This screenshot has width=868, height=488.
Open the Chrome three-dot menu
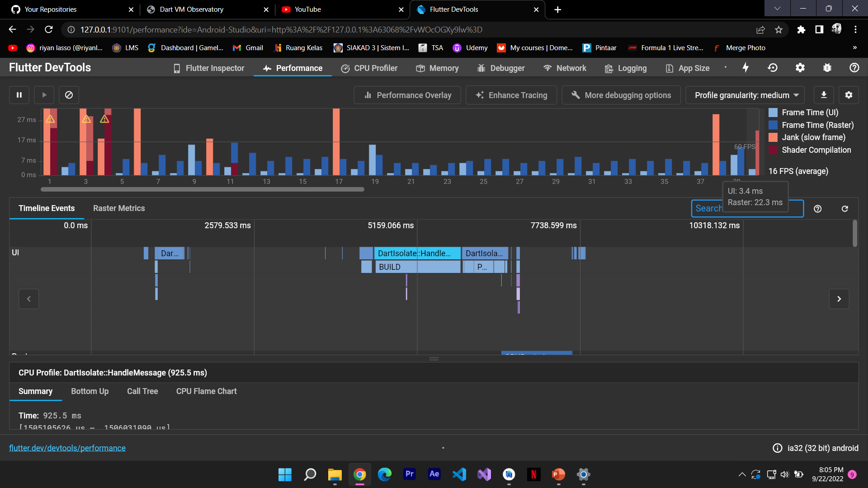[855, 30]
